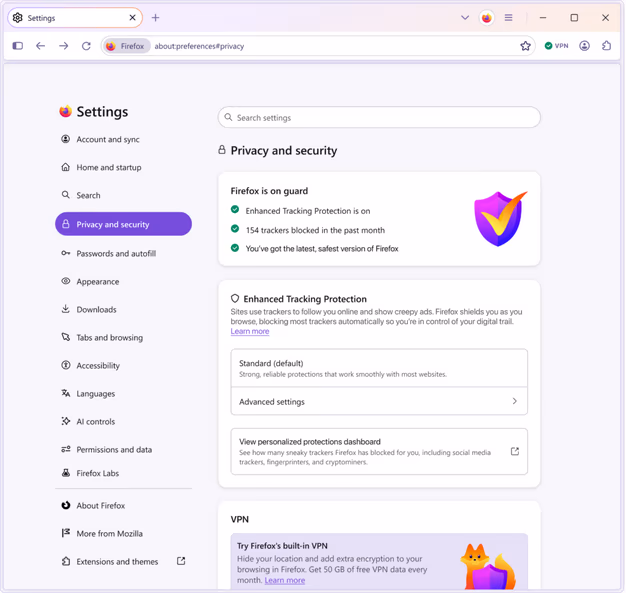Screen dimensions: 626x593
Task: Click external-link icon beside Extensions and themes
Action: (x=181, y=561)
